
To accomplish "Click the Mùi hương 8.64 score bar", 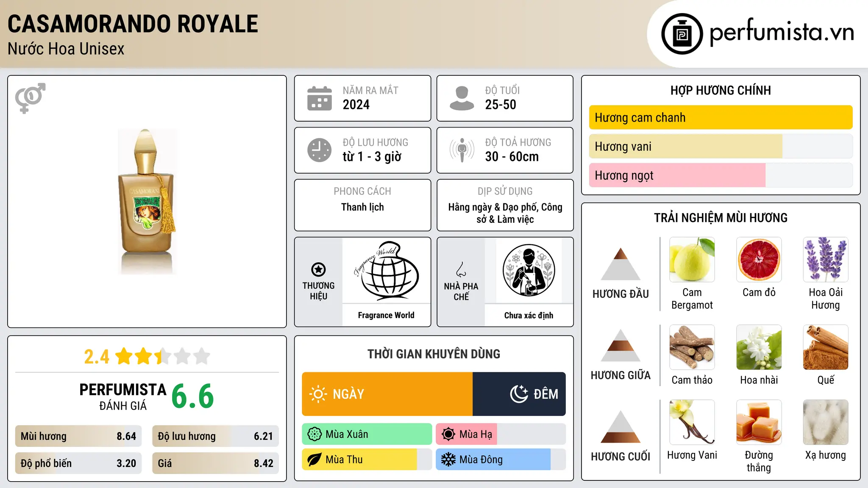I will click(78, 436).
